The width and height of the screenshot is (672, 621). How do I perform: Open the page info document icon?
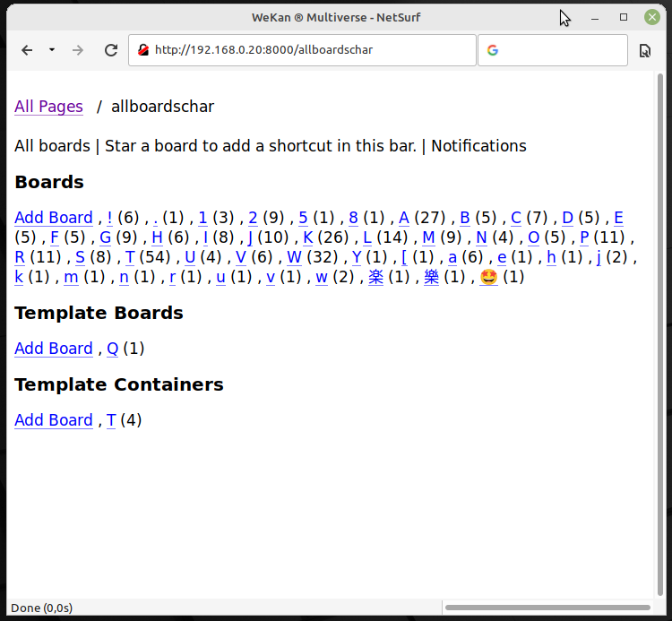(644, 50)
